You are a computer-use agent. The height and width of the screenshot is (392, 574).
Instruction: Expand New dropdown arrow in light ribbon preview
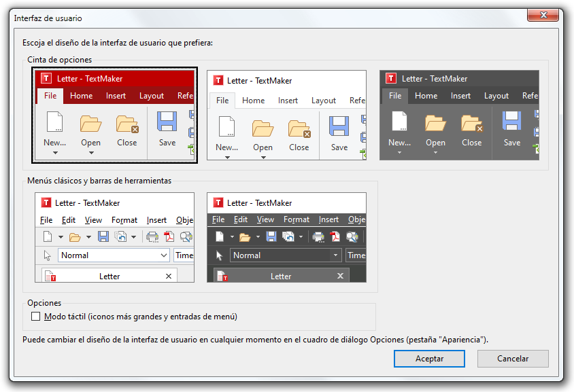(227, 158)
